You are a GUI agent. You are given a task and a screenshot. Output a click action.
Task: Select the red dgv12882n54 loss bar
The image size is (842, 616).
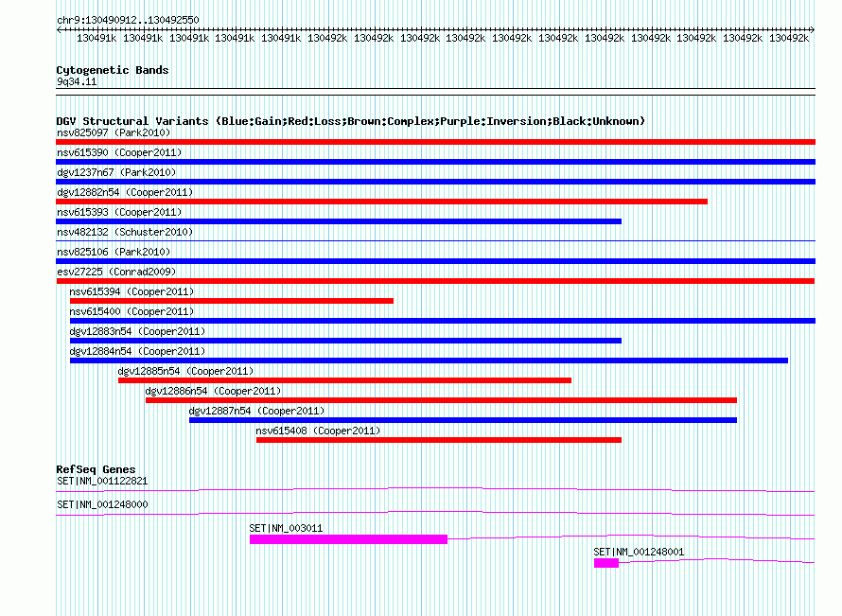click(382, 202)
